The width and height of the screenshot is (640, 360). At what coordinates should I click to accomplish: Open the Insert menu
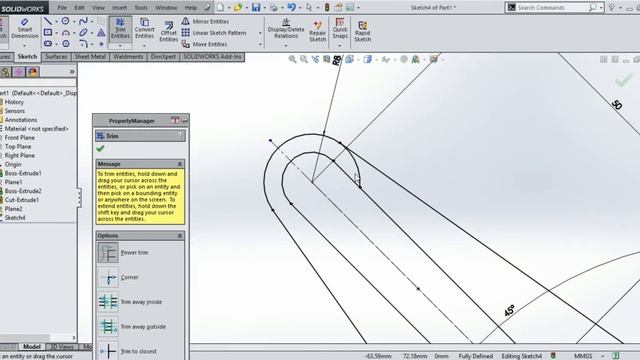tap(119, 7)
